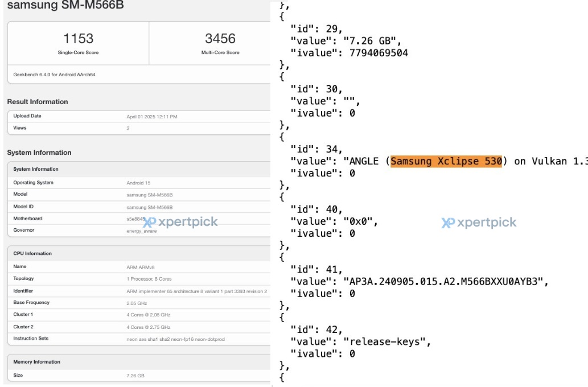The height and width of the screenshot is (387, 588).
Task: Select Cluster 2 value '4 Cores @ 2.75 GHz'
Action: pyautogui.click(x=149, y=327)
